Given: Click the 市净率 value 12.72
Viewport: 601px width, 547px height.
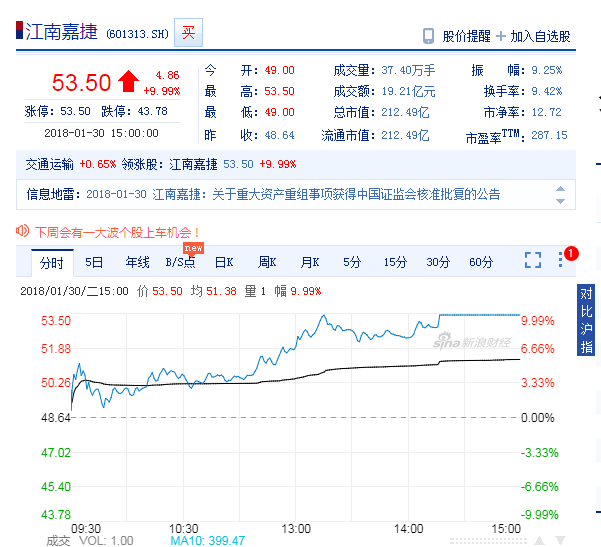Looking at the screenshot, I should pos(546,112).
